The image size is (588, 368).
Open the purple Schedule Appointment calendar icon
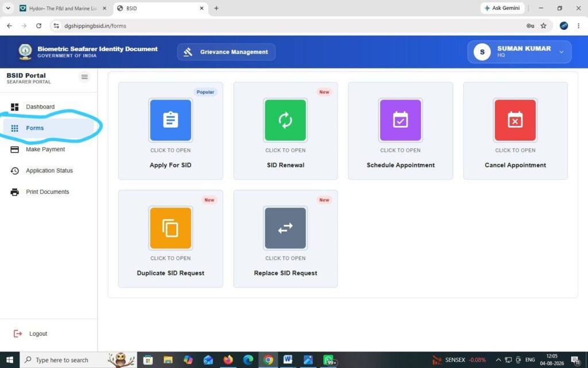[x=400, y=120]
